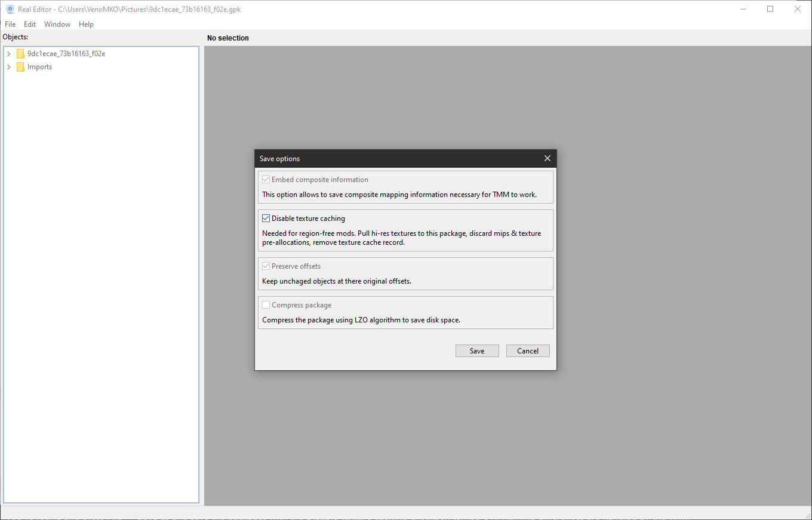The width and height of the screenshot is (812, 520).
Task: Open the Window menu
Action: tap(57, 24)
